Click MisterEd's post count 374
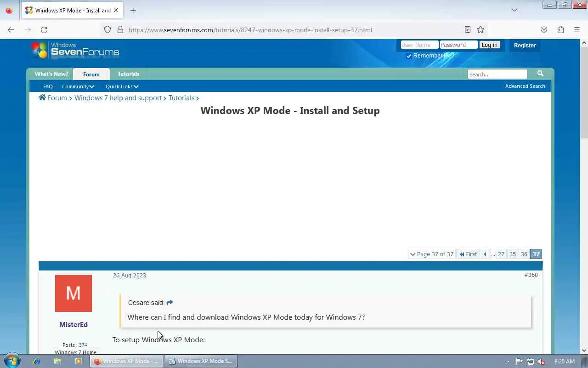The height and width of the screenshot is (368, 588). pos(83,345)
